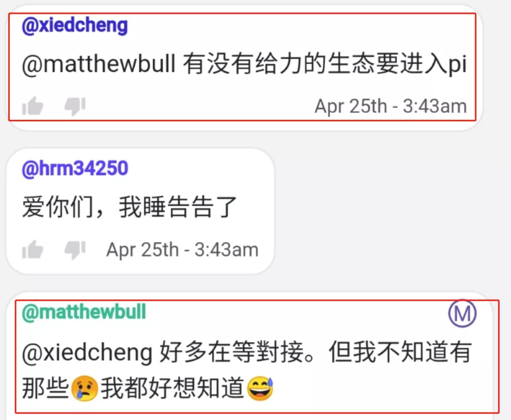This screenshot has height=420, width=511.
Task: Click the words 那些 before crying emoji
Action: click(46, 388)
